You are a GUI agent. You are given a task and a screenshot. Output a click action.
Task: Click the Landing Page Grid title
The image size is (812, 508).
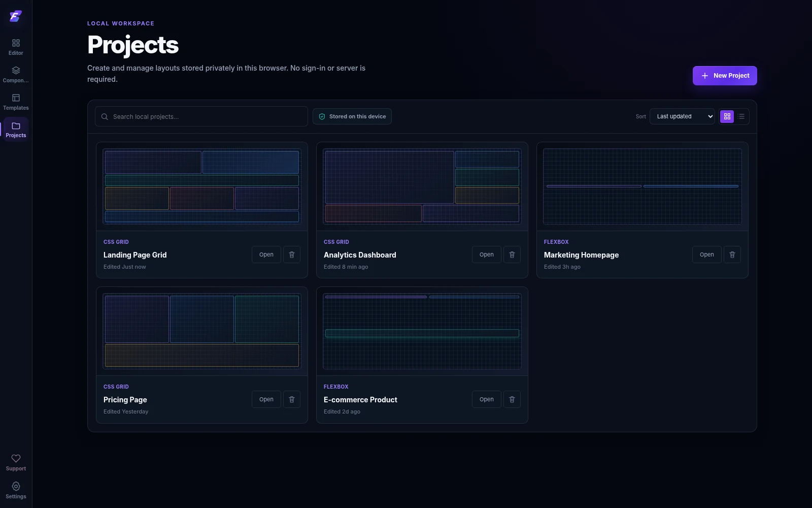tap(135, 255)
